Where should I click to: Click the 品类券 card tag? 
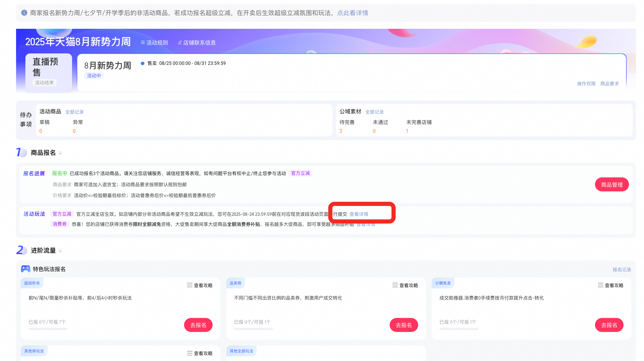(235, 283)
